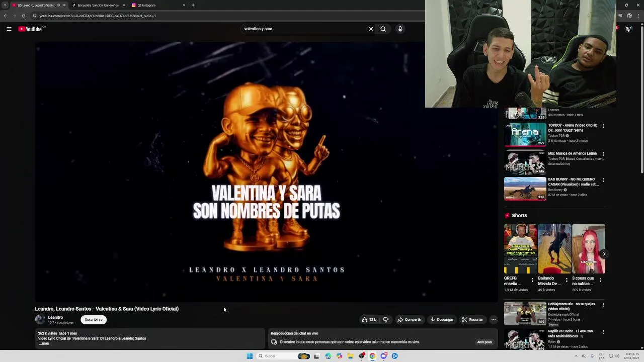Clear the search box with the X
The width and height of the screenshot is (644, 362).
(x=371, y=29)
